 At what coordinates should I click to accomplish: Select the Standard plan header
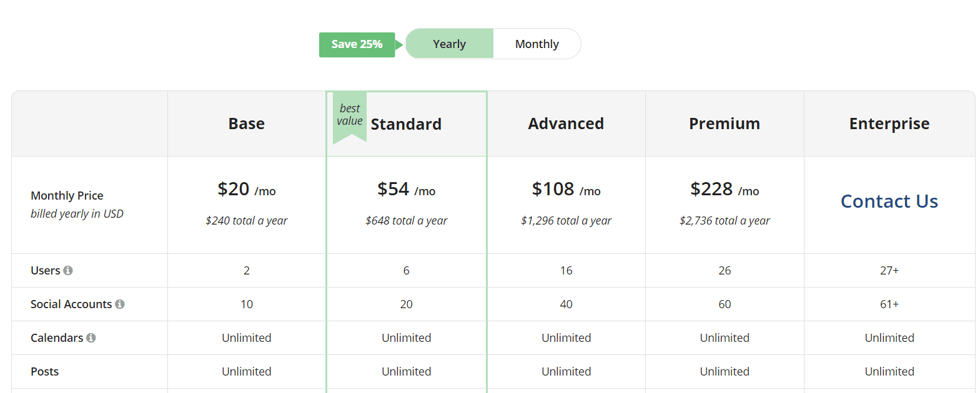pyautogui.click(x=406, y=125)
